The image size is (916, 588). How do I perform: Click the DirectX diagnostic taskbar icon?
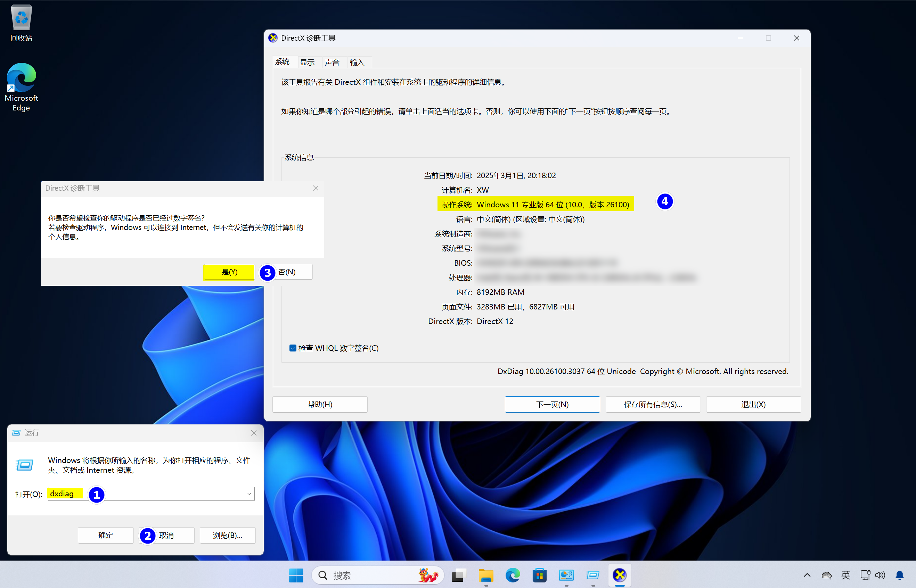(619, 575)
